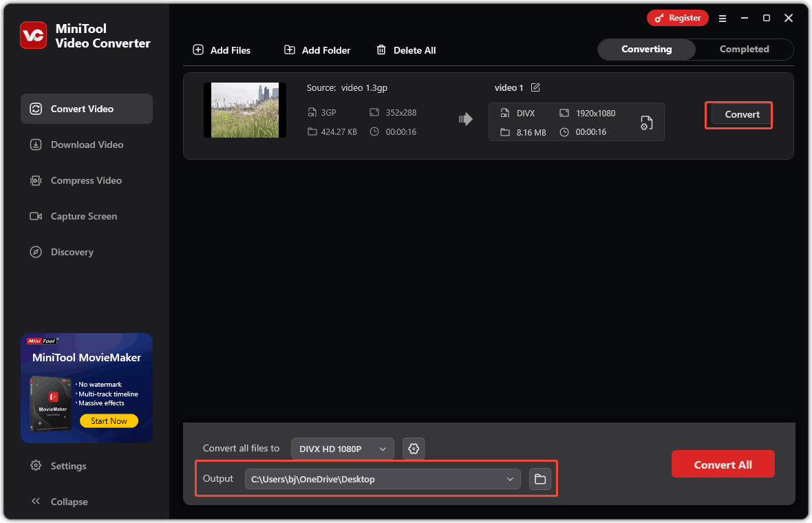
Task: Open the Convert Video section
Action: tap(87, 109)
